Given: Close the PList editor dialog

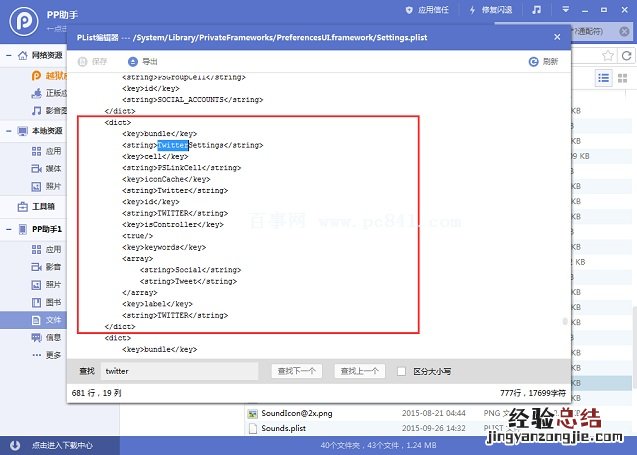Looking at the screenshot, I should [557, 35].
